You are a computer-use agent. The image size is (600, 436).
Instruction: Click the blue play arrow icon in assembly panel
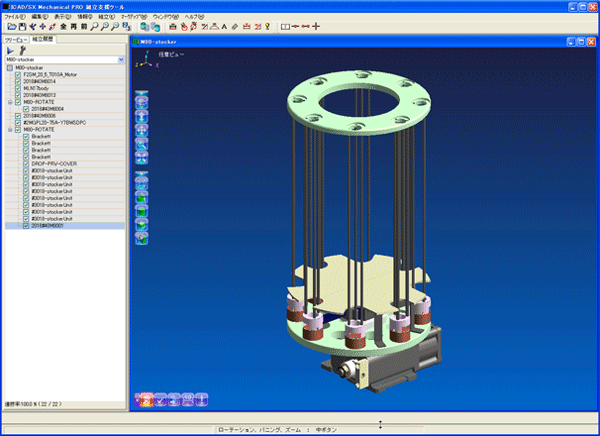pos(10,50)
